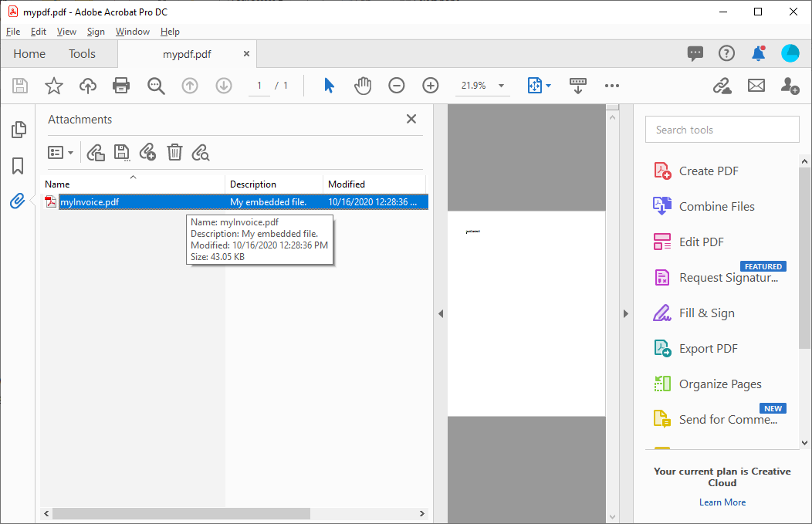Open the Create PDF tool
Screen dimensions: 812x524
point(696,171)
